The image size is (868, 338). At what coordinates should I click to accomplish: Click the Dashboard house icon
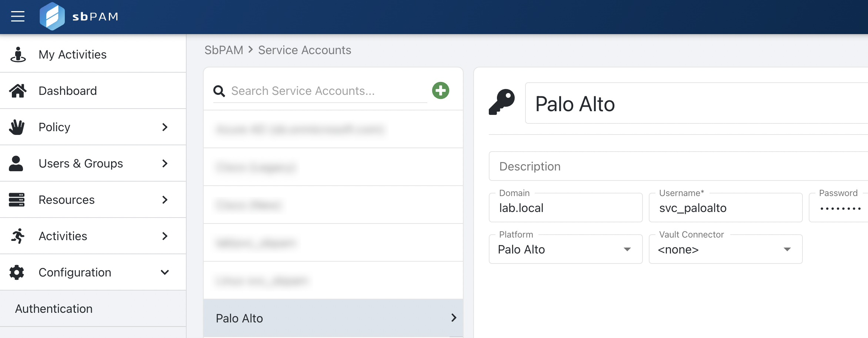[x=17, y=91]
